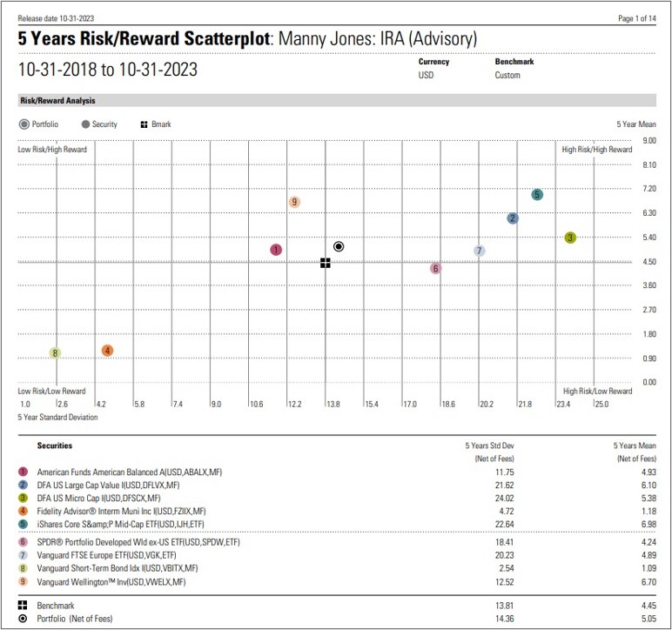Click scatter point 2 on the chart
This screenshot has height=630, width=672.
click(513, 218)
